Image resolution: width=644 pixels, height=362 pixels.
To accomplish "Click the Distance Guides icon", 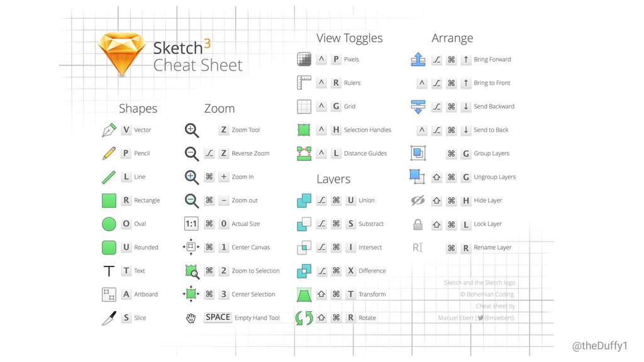I will (x=304, y=153).
